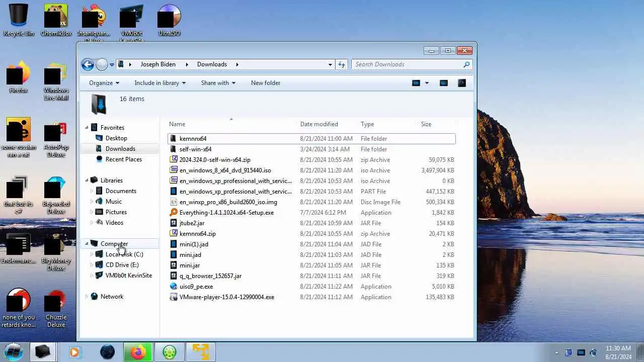Open Include in library dropdown

pyautogui.click(x=160, y=83)
